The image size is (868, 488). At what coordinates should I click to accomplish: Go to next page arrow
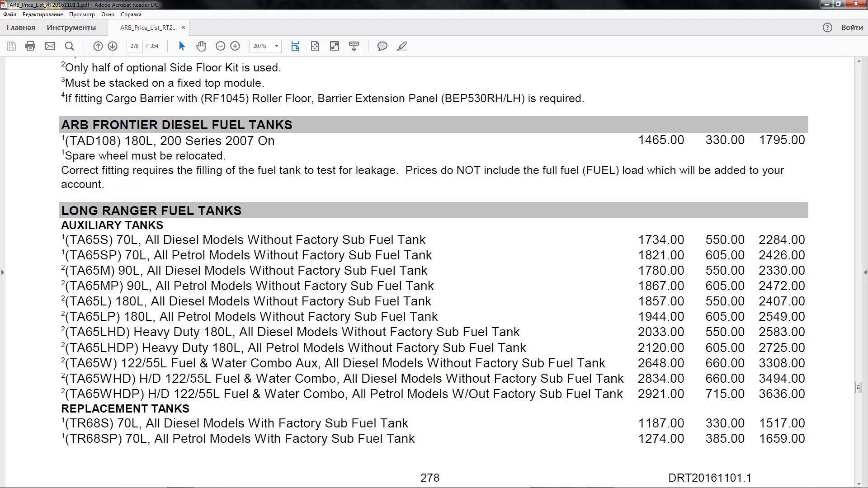coord(113,46)
